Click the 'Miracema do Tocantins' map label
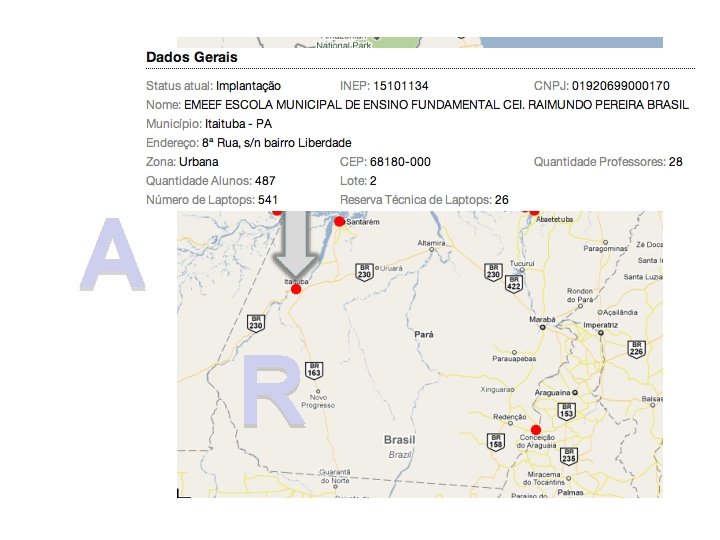720x540 pixels. [544, 478]
